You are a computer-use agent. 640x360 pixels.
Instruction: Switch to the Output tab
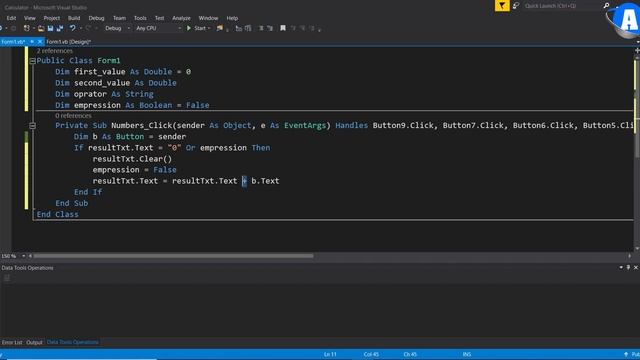tap(34, 342)
